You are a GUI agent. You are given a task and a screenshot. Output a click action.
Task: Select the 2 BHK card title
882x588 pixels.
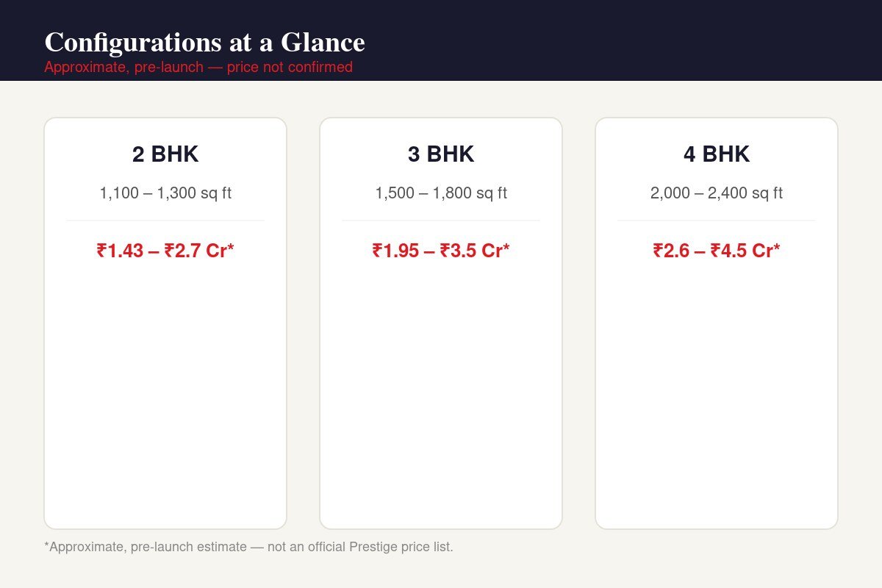165,154
